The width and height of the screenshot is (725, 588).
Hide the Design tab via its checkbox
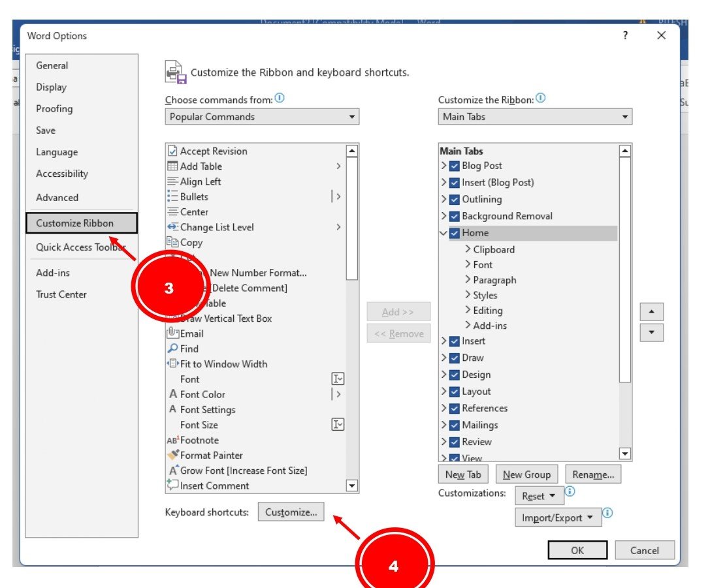tap(455, 375)
